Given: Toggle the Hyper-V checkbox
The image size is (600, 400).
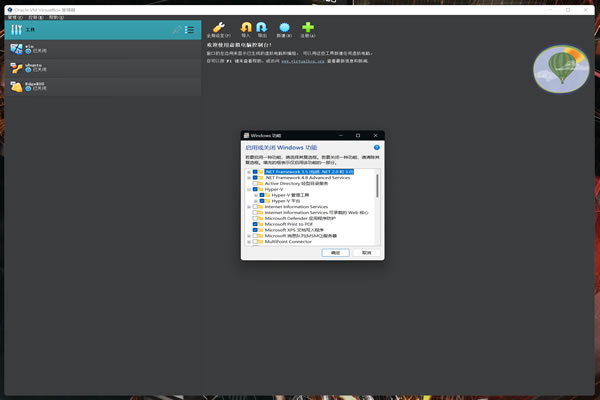Looking at the screenshot, I should click(x=257, y=189).
